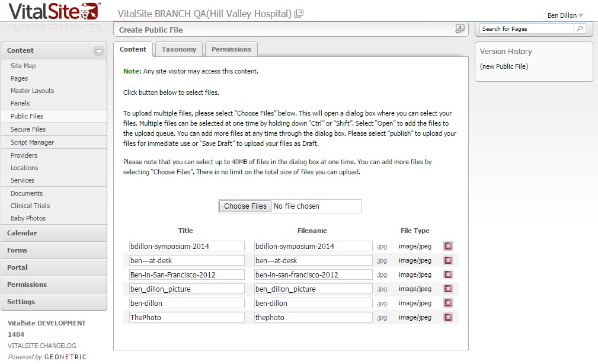Edit title field ben-dillon

tap(187, 303)
